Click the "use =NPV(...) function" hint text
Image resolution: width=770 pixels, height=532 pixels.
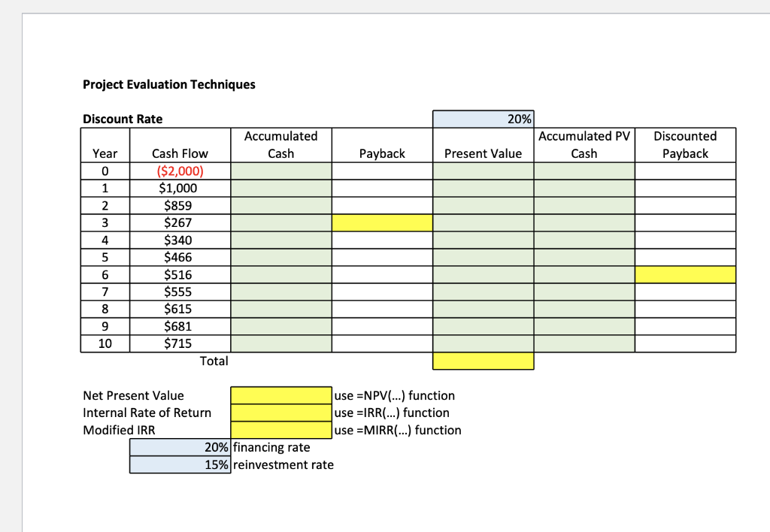click(x=395, y=395)
